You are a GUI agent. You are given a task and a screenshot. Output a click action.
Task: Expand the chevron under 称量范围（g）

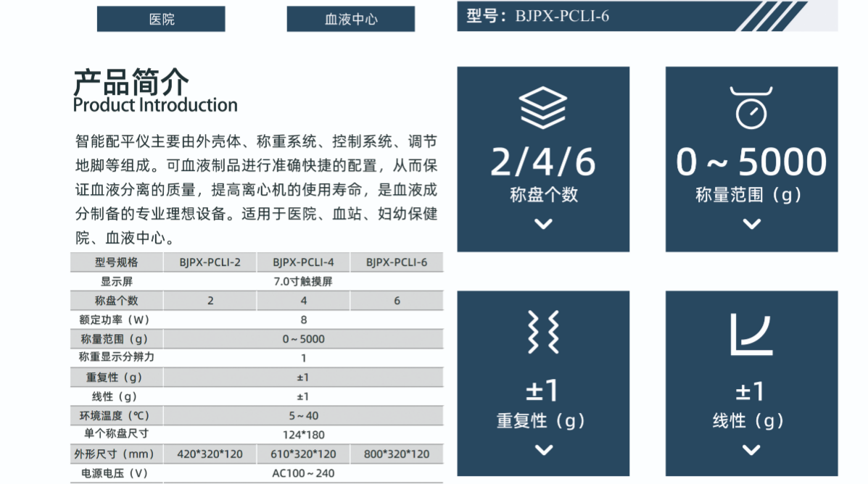tap(751, 224)
